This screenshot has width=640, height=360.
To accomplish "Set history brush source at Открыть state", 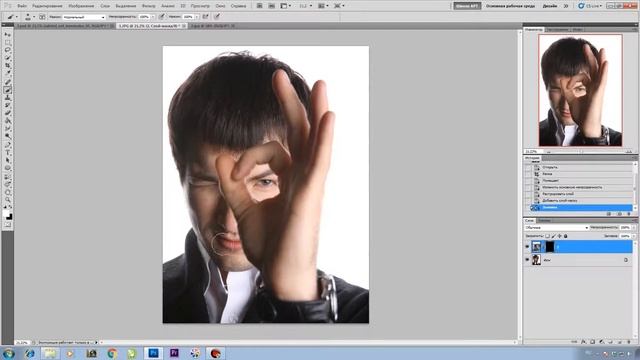I will click(x=528, y=167).
